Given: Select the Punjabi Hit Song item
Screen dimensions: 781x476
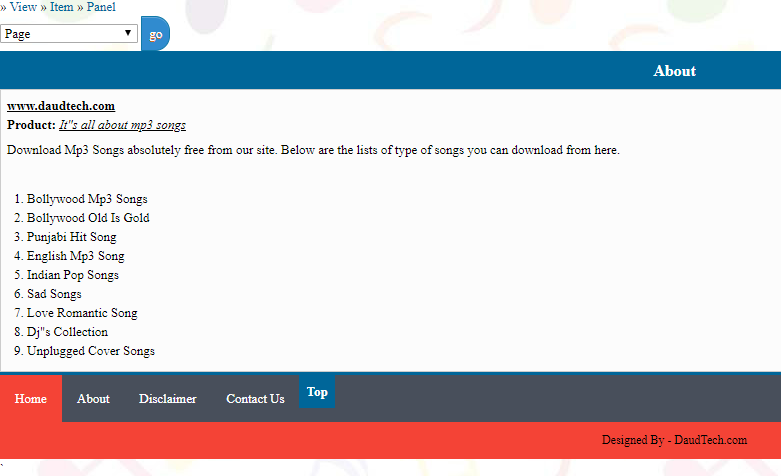Looking at the screenshot, I should [x=72, y=237].
